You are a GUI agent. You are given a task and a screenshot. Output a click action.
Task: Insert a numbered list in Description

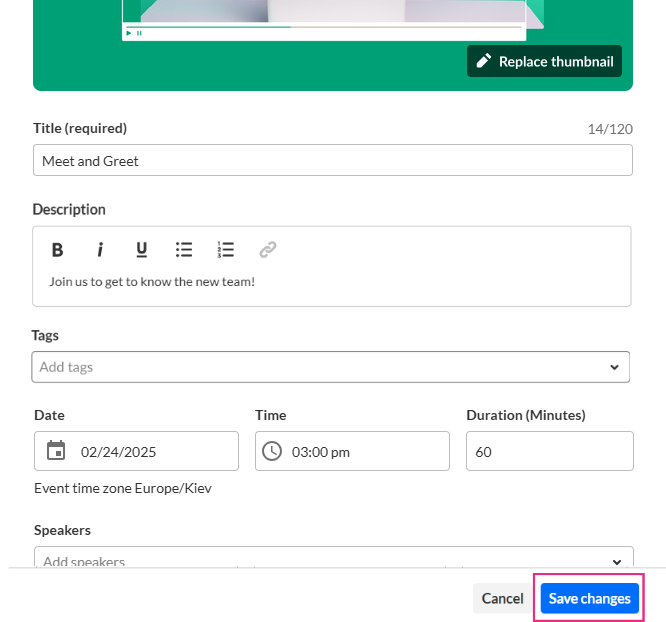pyautogui.click(x=226, y=250)
